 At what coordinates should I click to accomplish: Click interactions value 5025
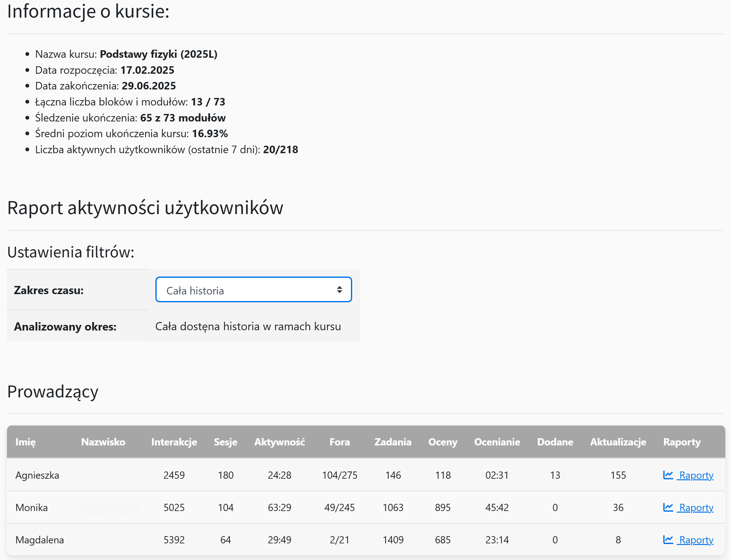[174, 508]
